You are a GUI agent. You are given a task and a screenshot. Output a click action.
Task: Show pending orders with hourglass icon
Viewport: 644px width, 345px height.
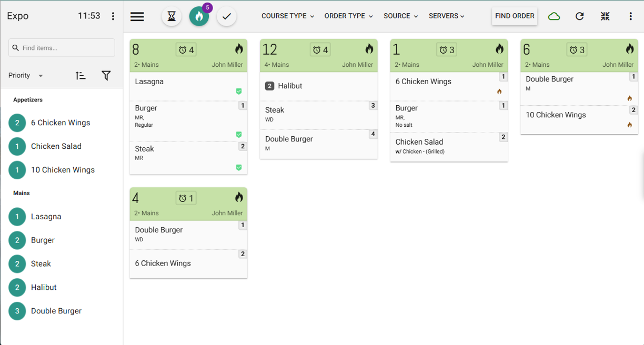[x=172, y=16]
